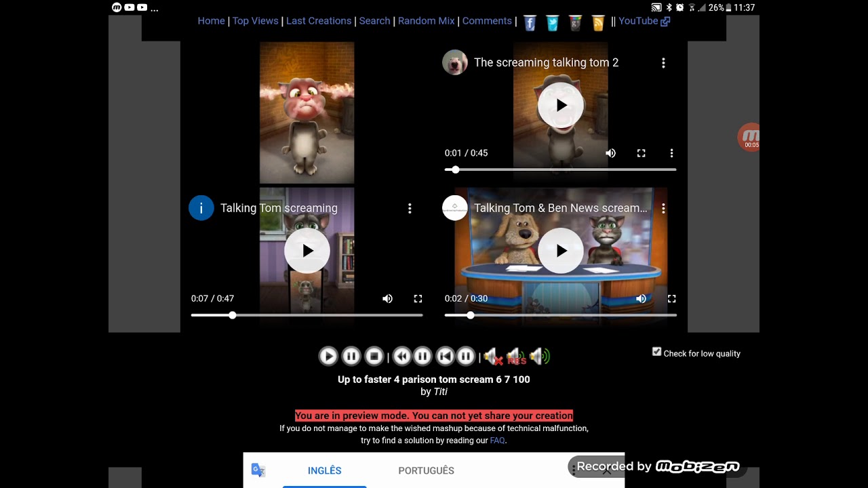Click the "Talking Tom screaming" video title
Screen dimensions: 868x488
(x=279, y=208)
